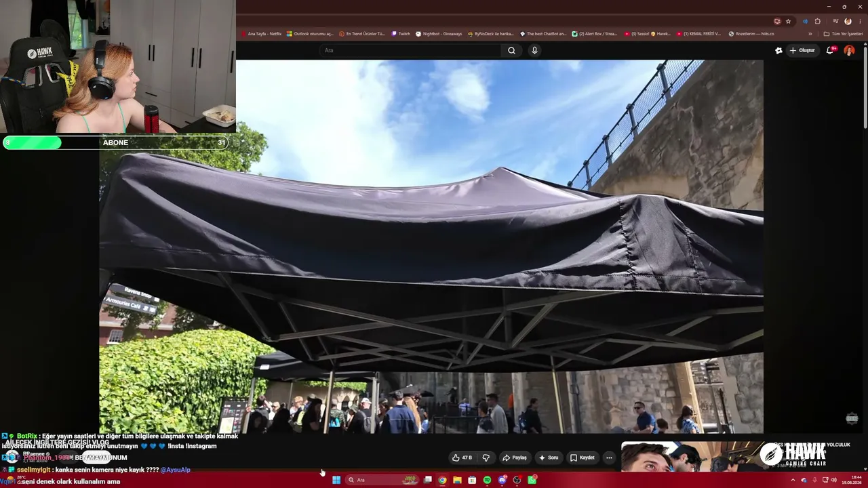Open Microsoft Store from the taskbar

click(x=472, y=480)
